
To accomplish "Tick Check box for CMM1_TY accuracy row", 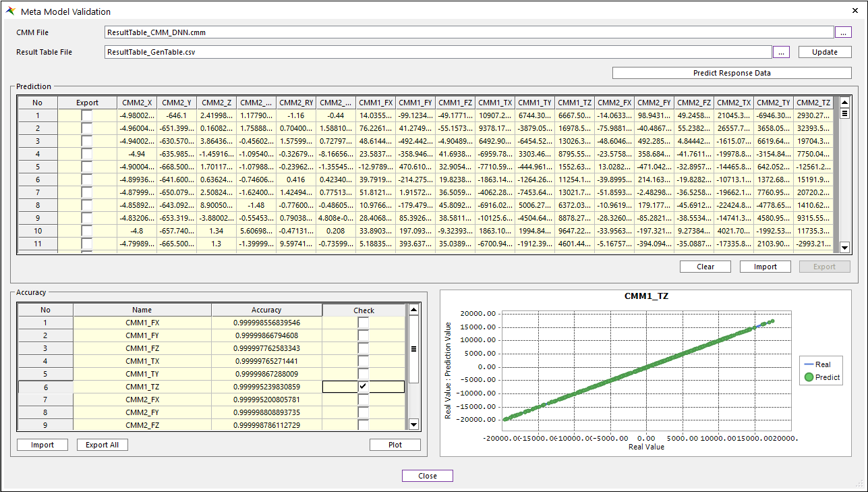I will (x=364, y=374).
